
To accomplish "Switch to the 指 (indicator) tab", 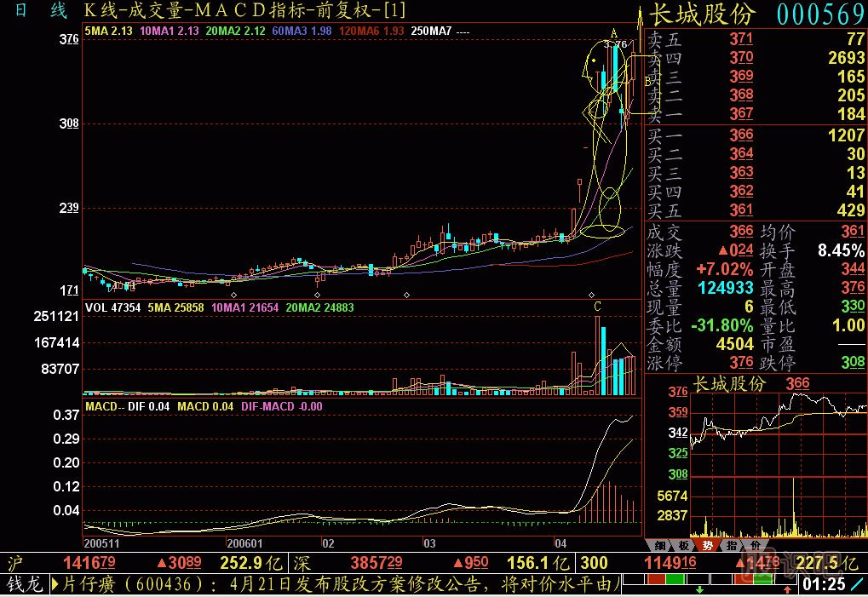I will [731, 546].
